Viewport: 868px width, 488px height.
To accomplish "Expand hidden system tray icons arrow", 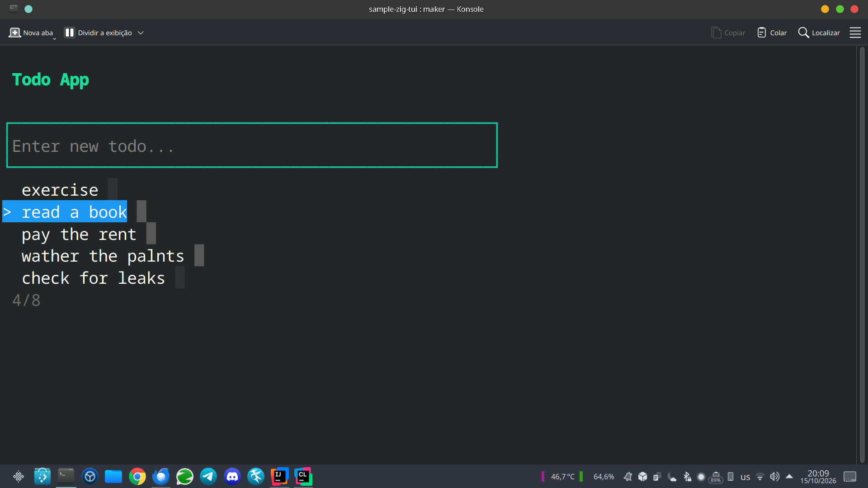I will pos(789,476).
